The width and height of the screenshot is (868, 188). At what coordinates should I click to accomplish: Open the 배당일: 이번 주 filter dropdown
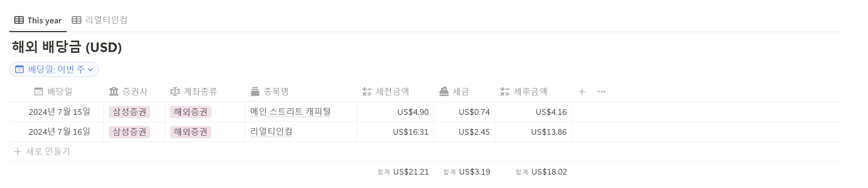(x=54, y=69)
